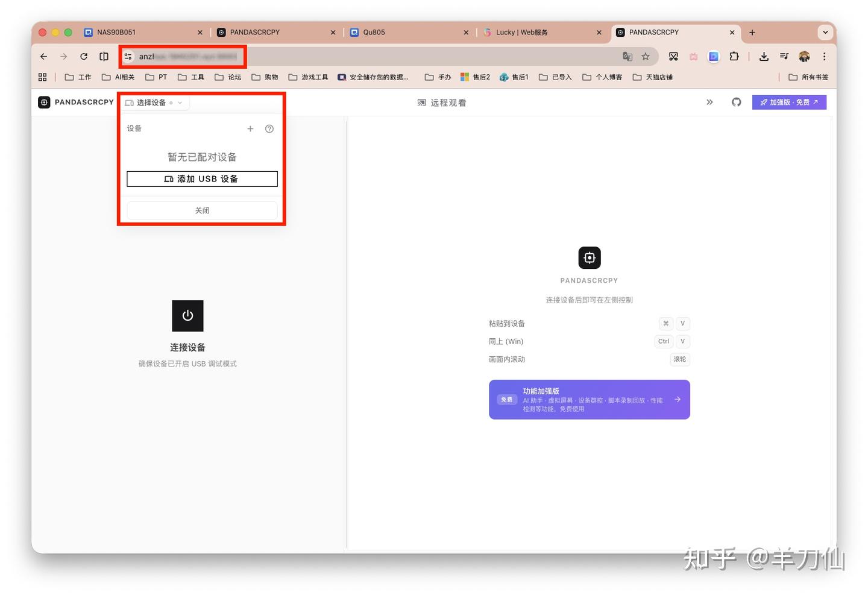This screenshot has width=868, height=595.
Task: Open the GitHub repository icon
Action: coord(736,102)
